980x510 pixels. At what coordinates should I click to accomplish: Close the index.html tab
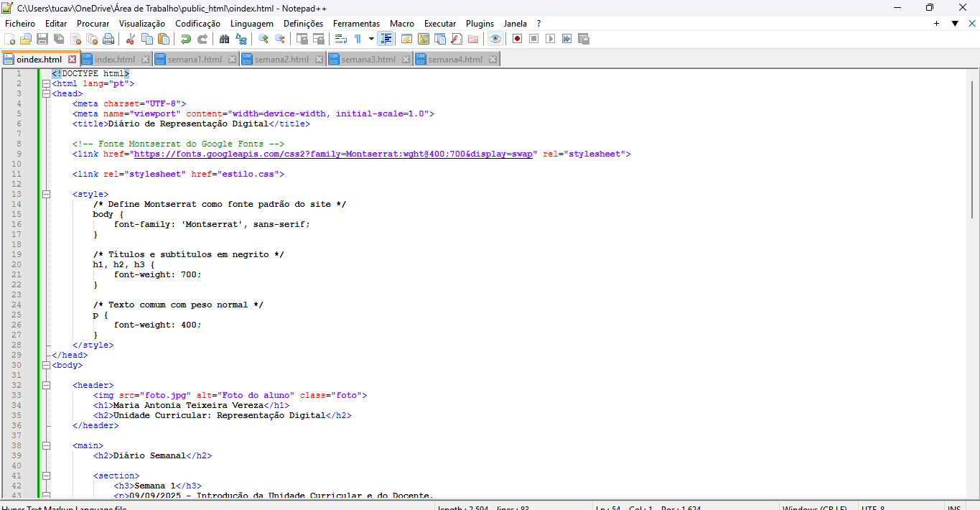(x=146, y=60)
